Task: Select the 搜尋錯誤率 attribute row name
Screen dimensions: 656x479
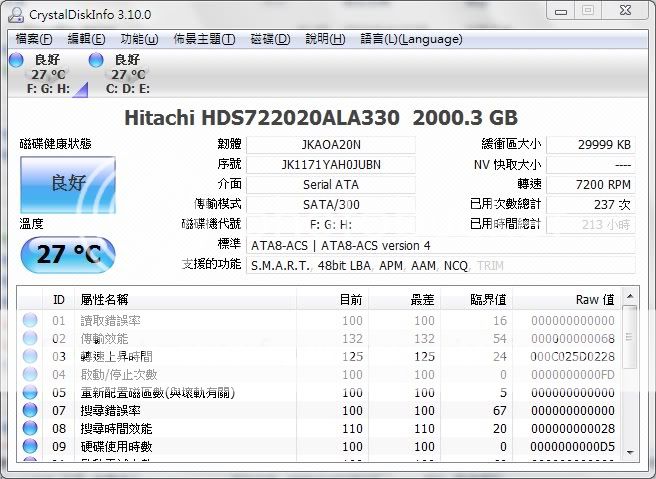Action: [110, 411]
